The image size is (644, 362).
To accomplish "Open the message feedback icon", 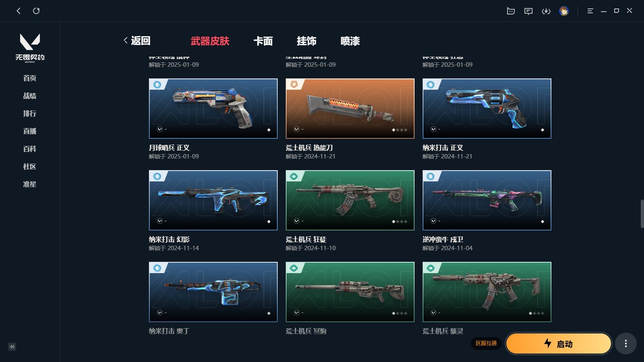I will tap(528, 11).
